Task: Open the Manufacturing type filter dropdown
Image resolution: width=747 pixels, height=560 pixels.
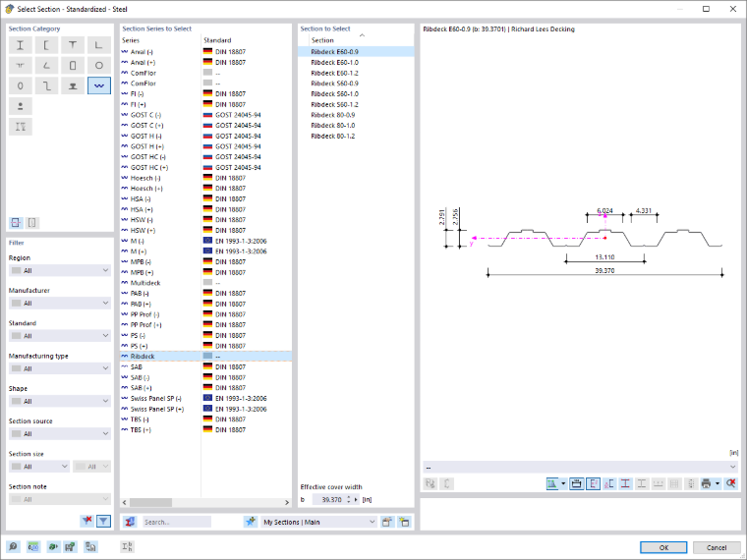Action: point(60,368)
